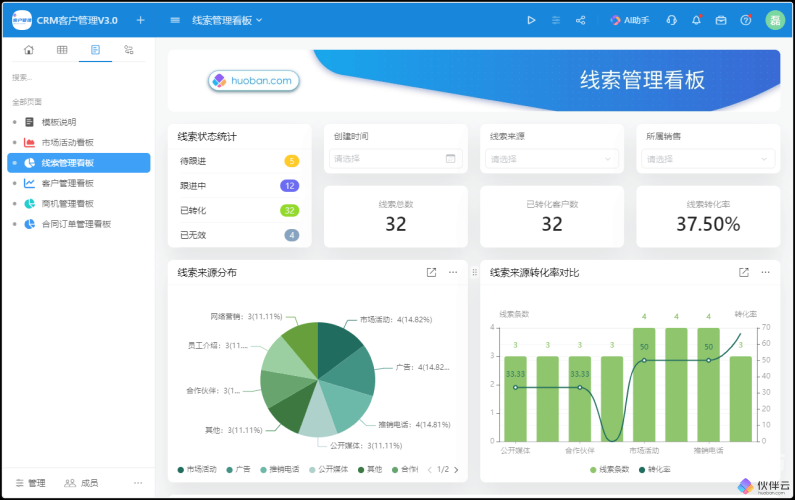The image size is (795, 500).
Task: Click the 创建时间 date picker field
Action: (x=395, y=158)
